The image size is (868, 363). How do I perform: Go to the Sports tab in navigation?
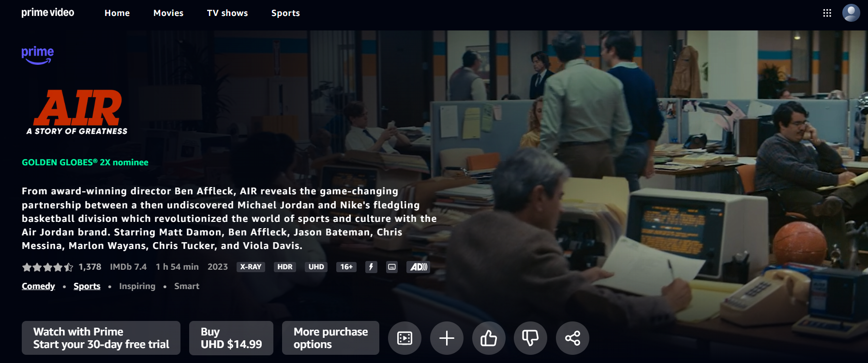click(x=285, y=13)
